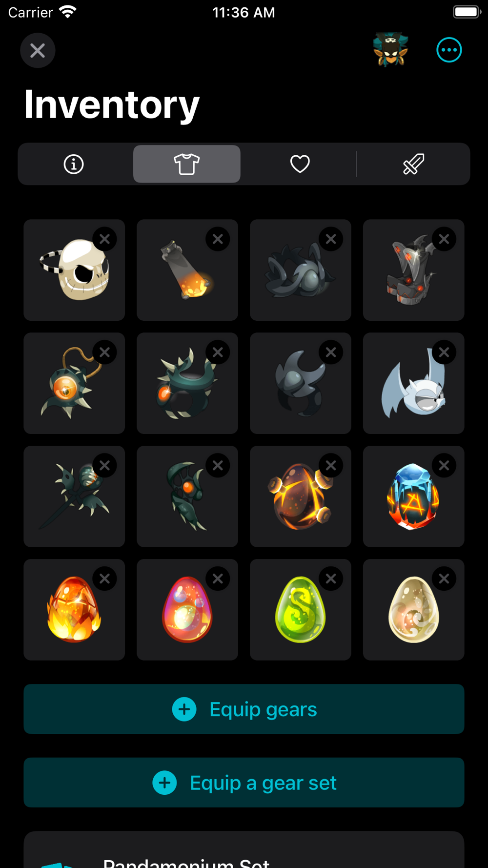
Task: Open the three-dot more options menu
Action: tap(449, 50)
